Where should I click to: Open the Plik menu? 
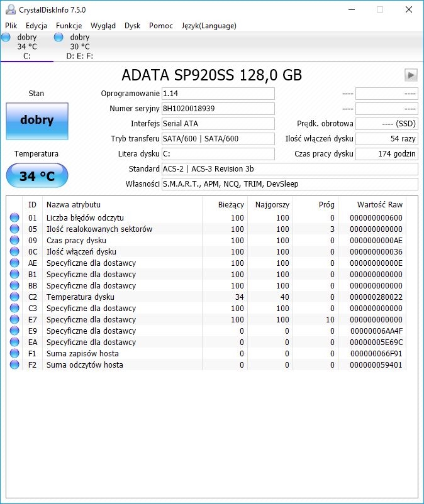point(11,26)
